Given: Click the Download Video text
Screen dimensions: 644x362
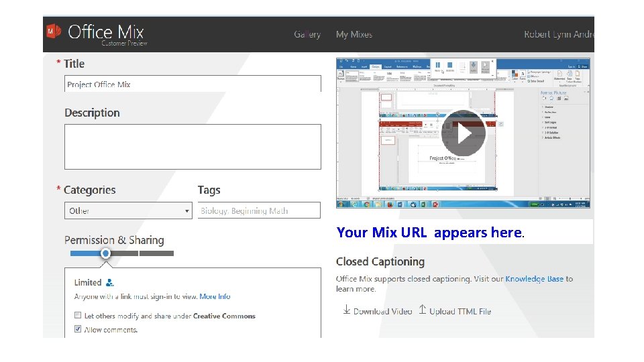Looking at the screenshot, I should pyautogui.click(x=383, y=312).
